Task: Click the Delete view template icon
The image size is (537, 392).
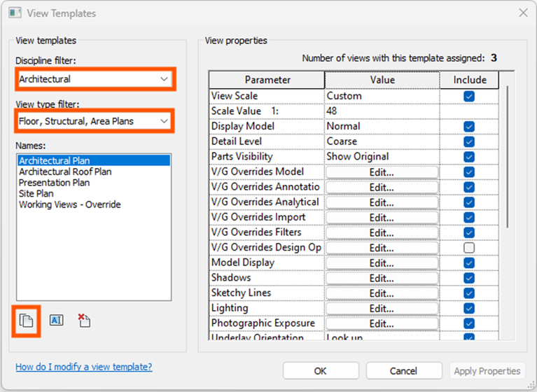Action: [x=84, y=321]
